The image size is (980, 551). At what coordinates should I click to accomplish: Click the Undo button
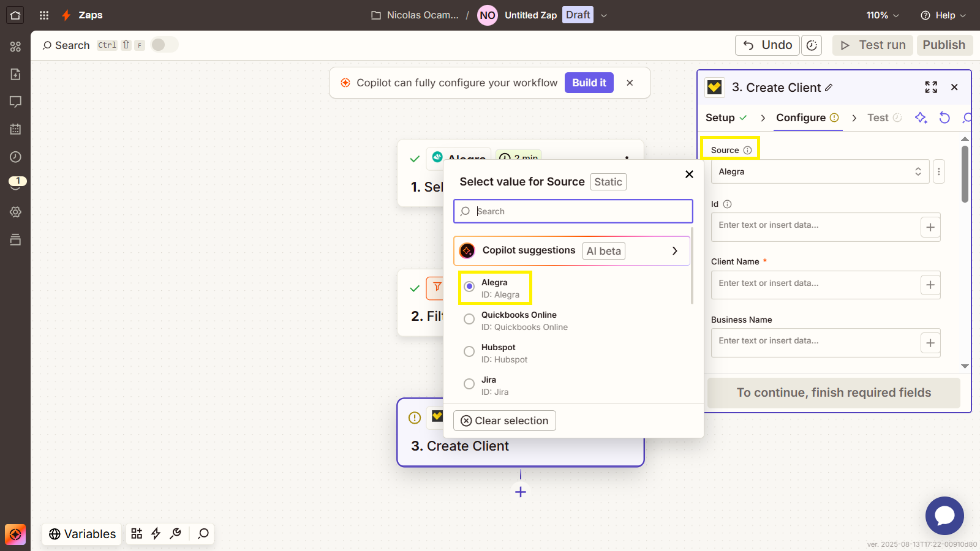point(767,45)
